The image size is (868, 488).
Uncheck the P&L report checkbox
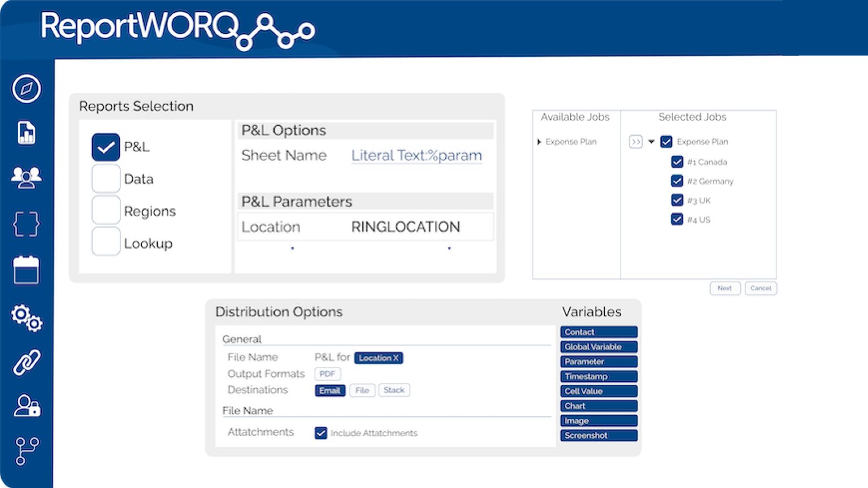[106, 146]
